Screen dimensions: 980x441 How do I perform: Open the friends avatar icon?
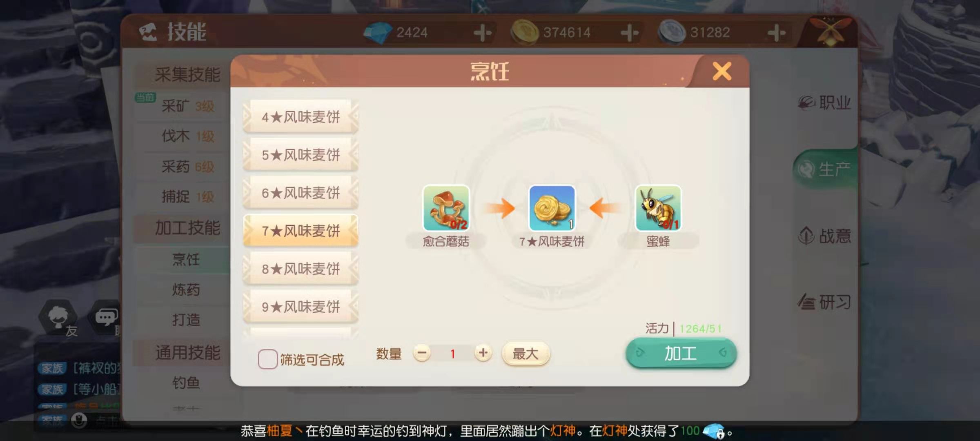pos(58,318)
